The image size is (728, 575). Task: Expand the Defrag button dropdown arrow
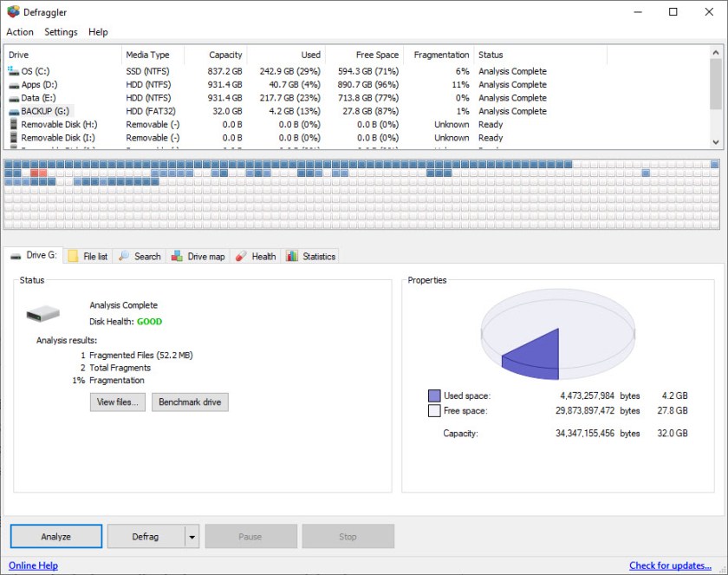tap(192, 537)
